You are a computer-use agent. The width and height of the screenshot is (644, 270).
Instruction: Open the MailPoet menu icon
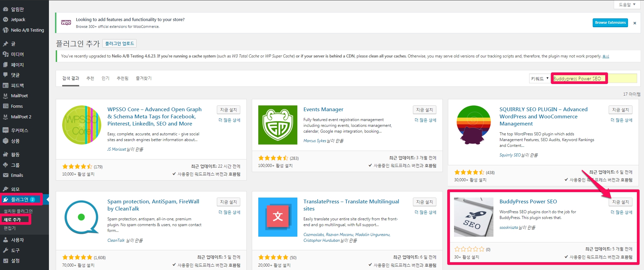point(5,96)
